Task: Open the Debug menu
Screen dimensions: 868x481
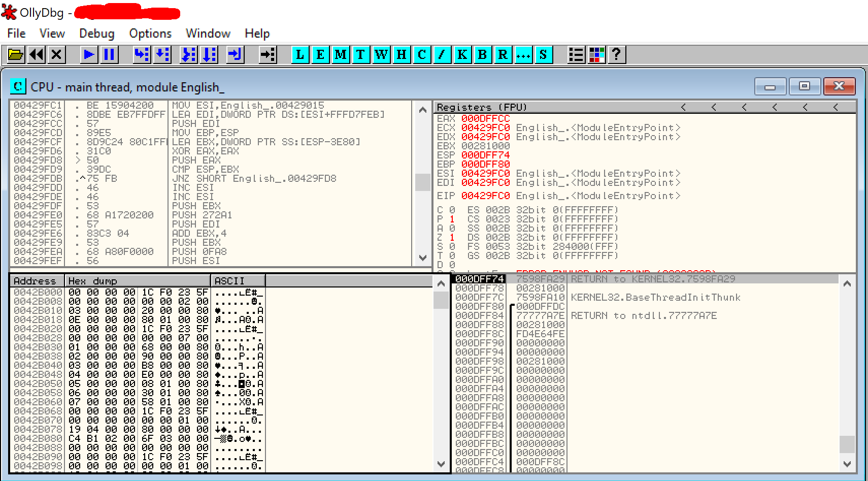Action: (97, 34)
